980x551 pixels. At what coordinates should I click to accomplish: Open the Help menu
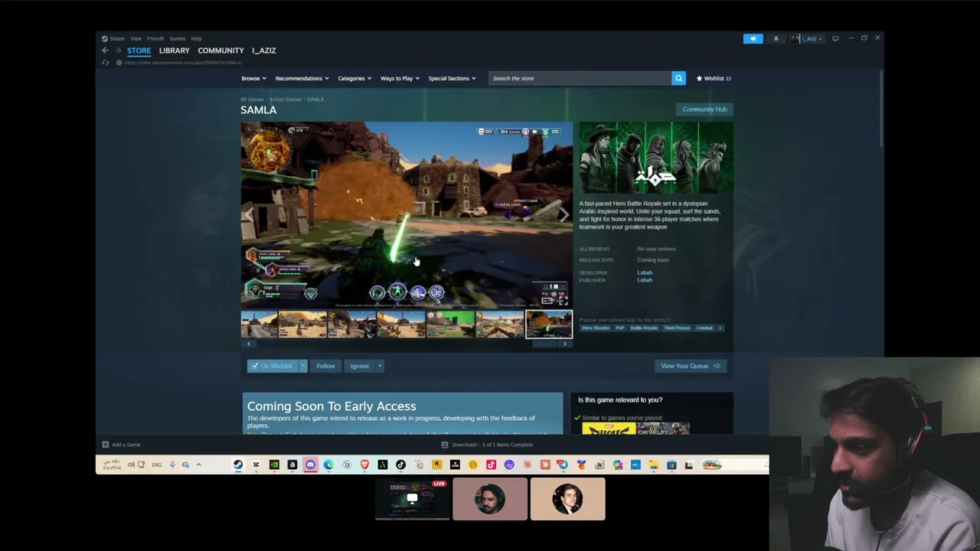click(196, 38)
